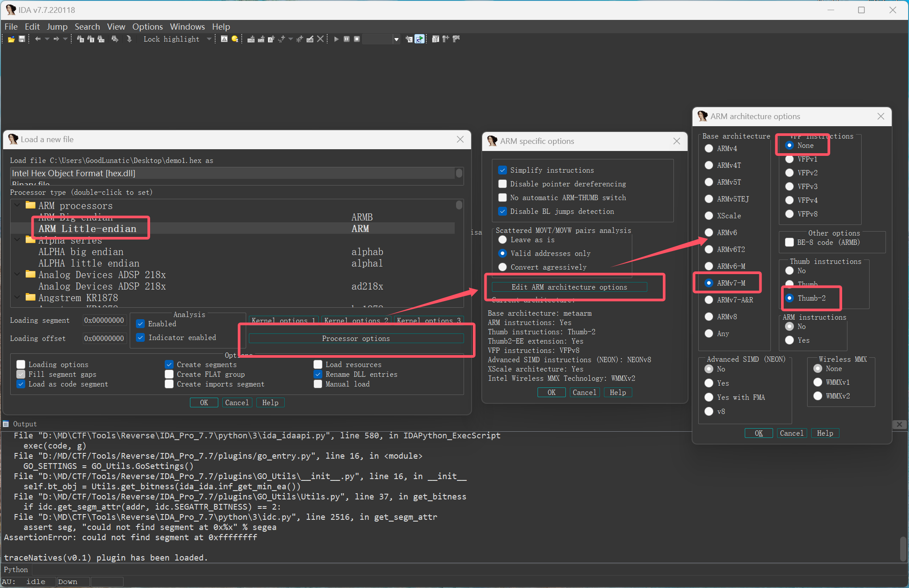Toggle Disable BL jumps detection checkbox
This screenshot has width=909, height=588.
[503, 211]
